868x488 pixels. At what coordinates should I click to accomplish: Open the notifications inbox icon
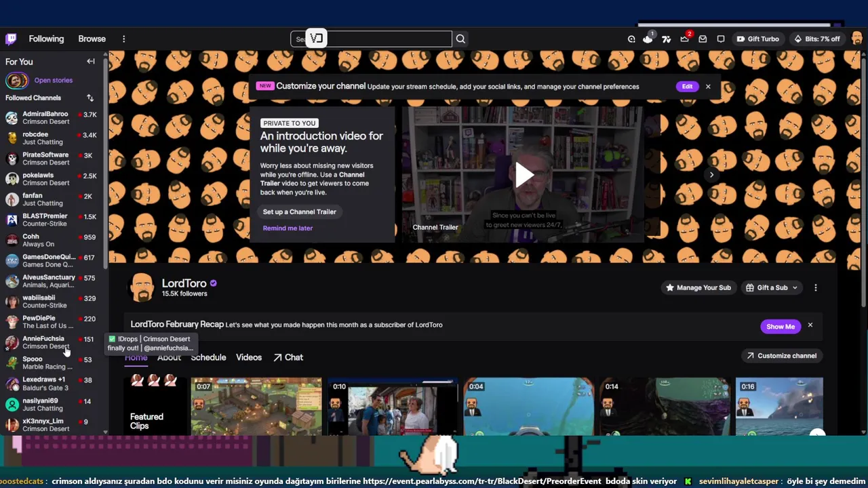click(703, 39)
